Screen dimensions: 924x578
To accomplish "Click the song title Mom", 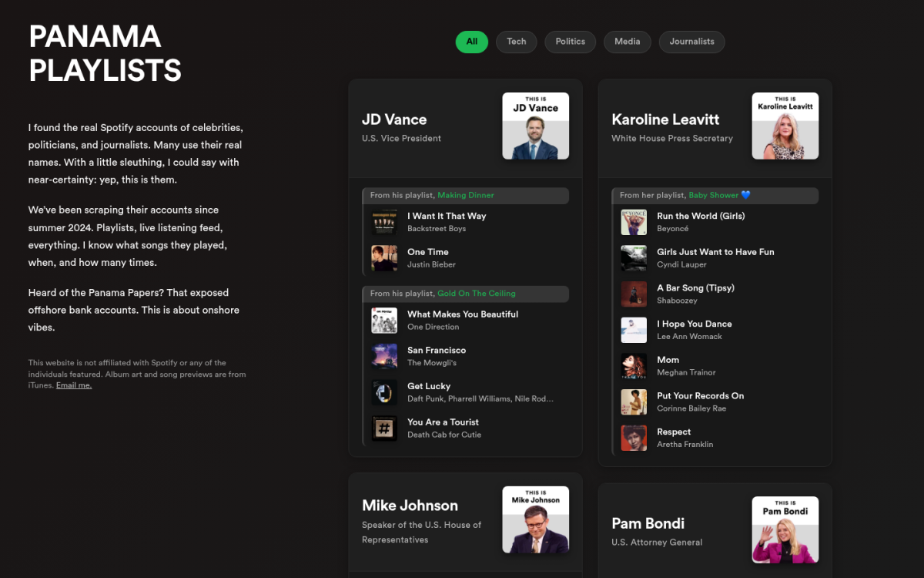I will point(668,360).
